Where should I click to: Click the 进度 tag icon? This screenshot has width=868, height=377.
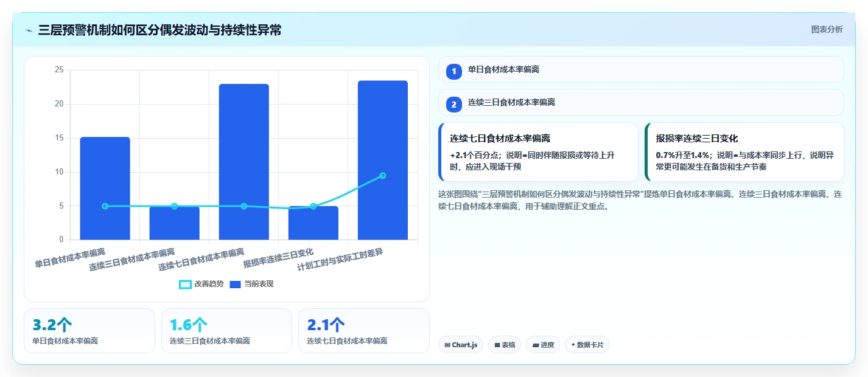(x=536, y=345)
